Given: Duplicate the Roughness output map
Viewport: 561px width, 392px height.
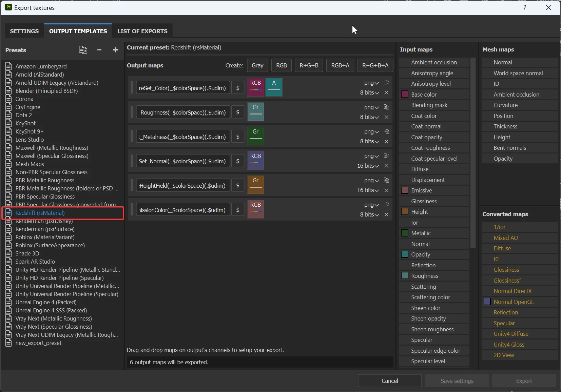Looking at the screenshot, I should [x=386, y=107].
